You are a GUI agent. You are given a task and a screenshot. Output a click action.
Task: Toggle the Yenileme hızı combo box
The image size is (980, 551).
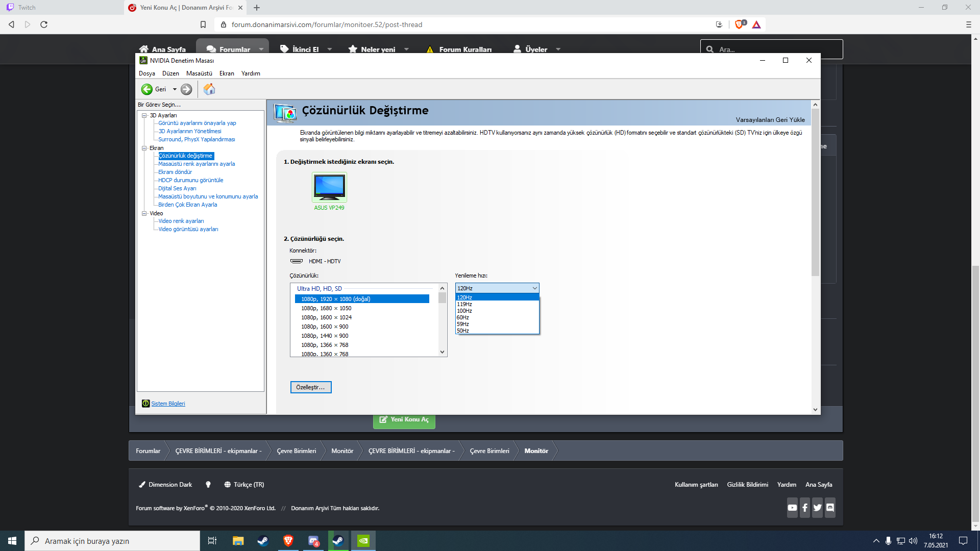pos(497,288)
